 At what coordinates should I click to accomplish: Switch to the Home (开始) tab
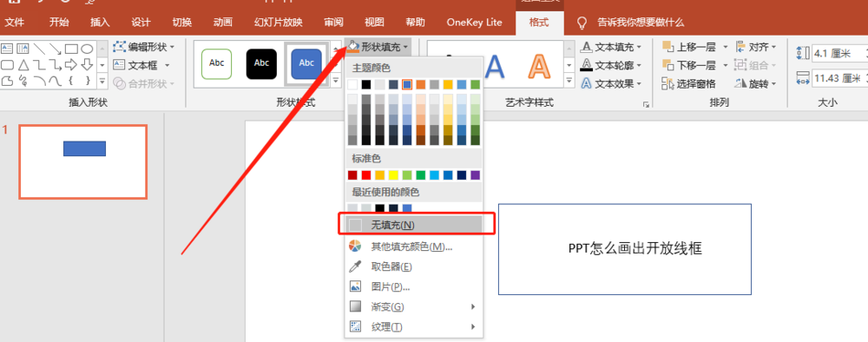tap(59, 23)
